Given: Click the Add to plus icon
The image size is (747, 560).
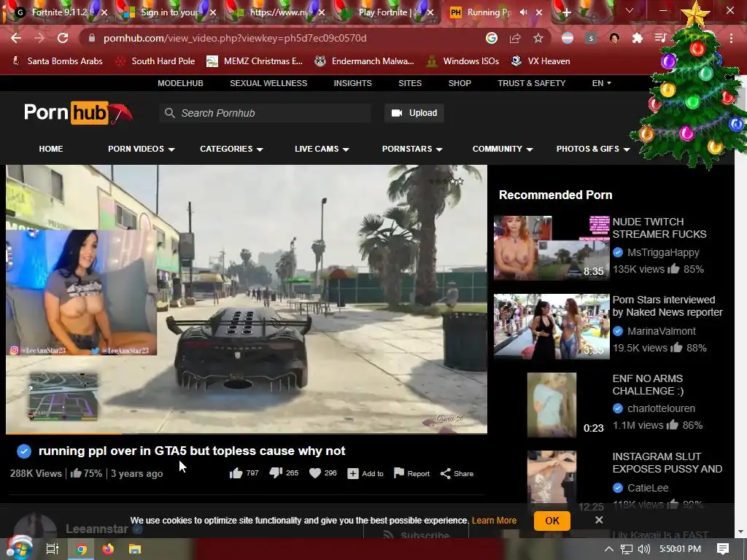Looking at the screenshot, I should (x=353, y=474).
